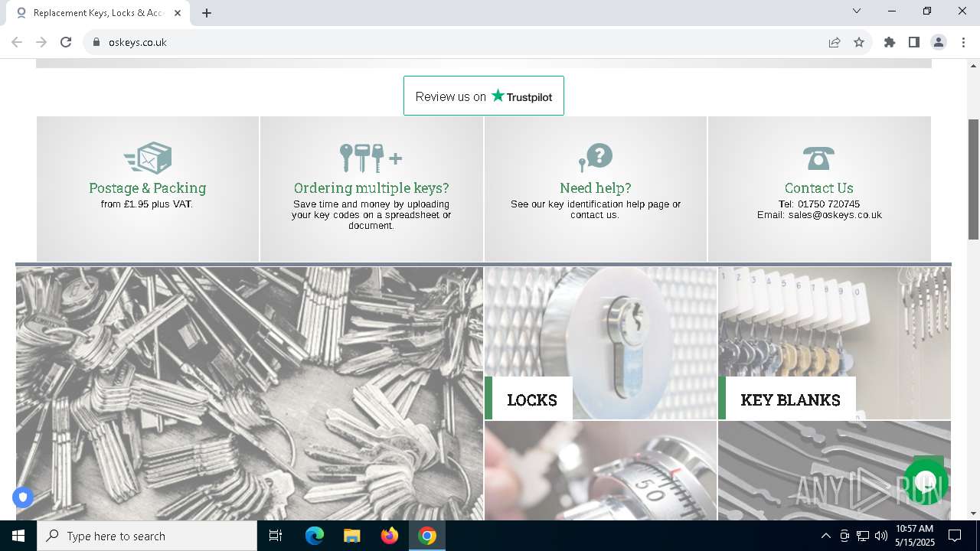Open a new browser tab
The width and height of the screenshot is (980, 551).
pyautogui.click(x=207, y=13)
